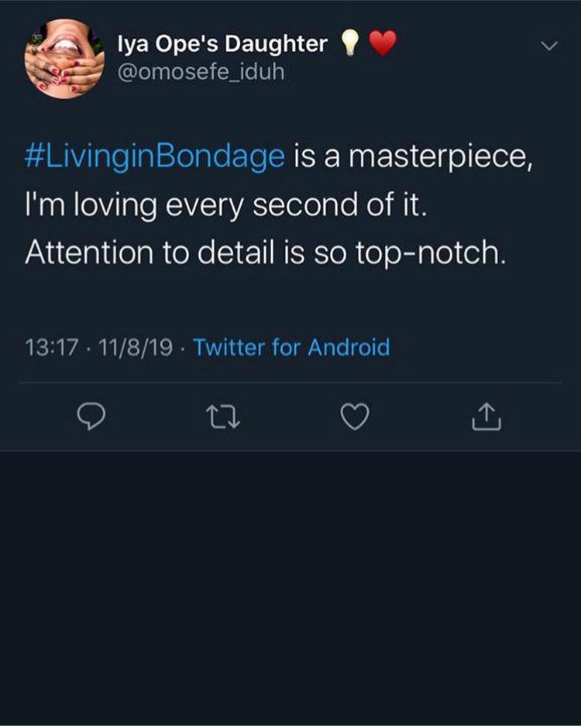Image resolution: width=581 pixels, height=728 pixels.
Task: Open the share icon under the tweet
Action: (486, 418)
